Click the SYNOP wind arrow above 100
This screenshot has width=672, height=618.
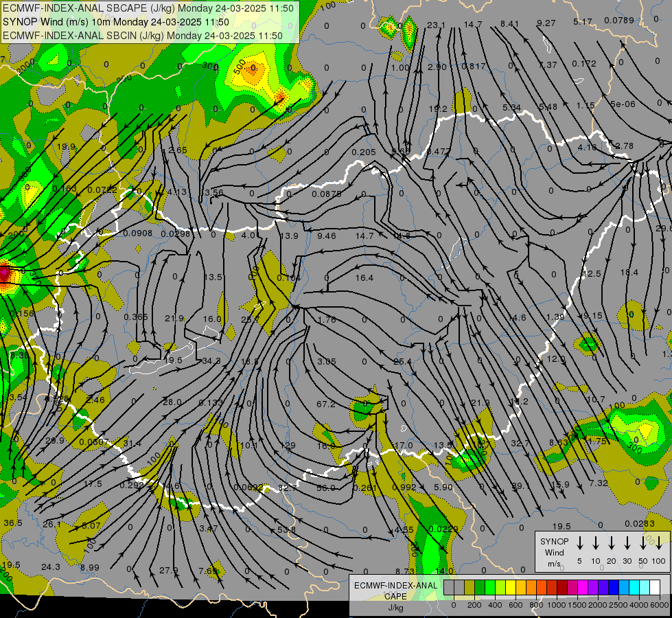(x=659, y=543)
